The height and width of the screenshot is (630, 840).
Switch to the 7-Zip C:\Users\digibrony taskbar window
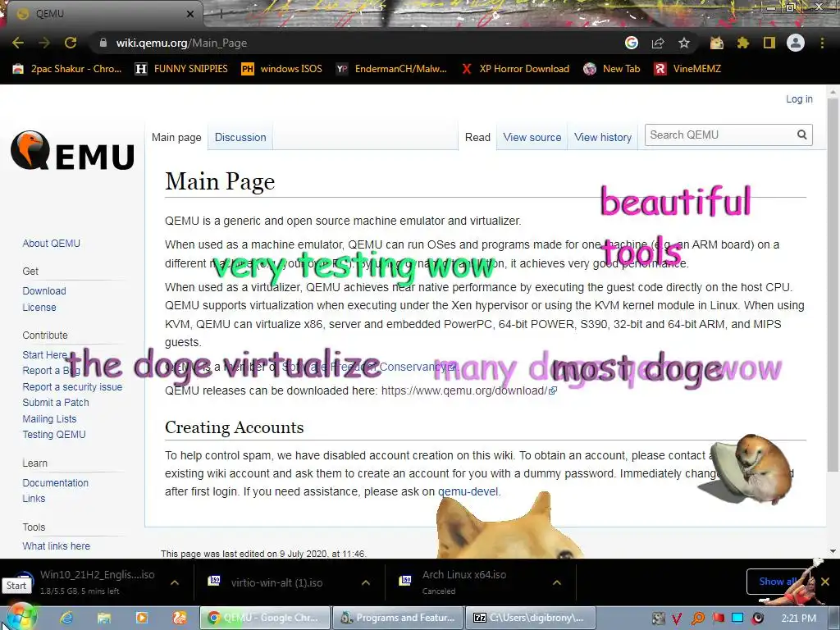pos(531,618)
